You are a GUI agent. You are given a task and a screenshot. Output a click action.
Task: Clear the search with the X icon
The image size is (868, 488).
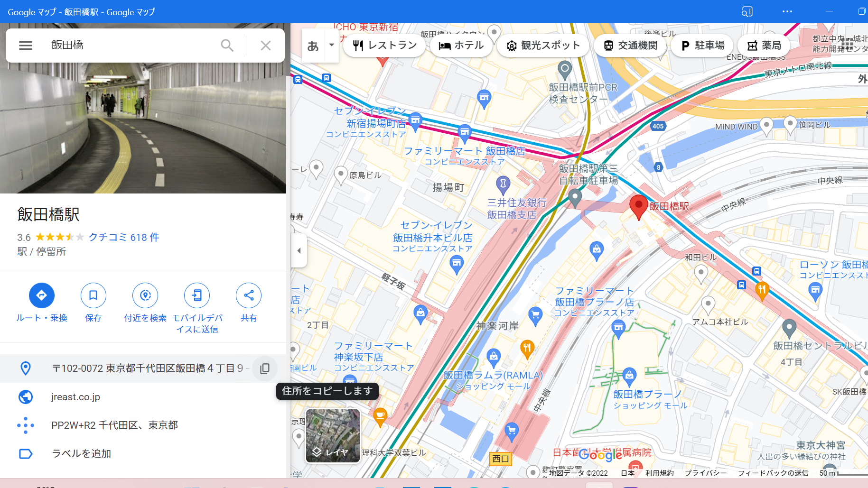266,46
